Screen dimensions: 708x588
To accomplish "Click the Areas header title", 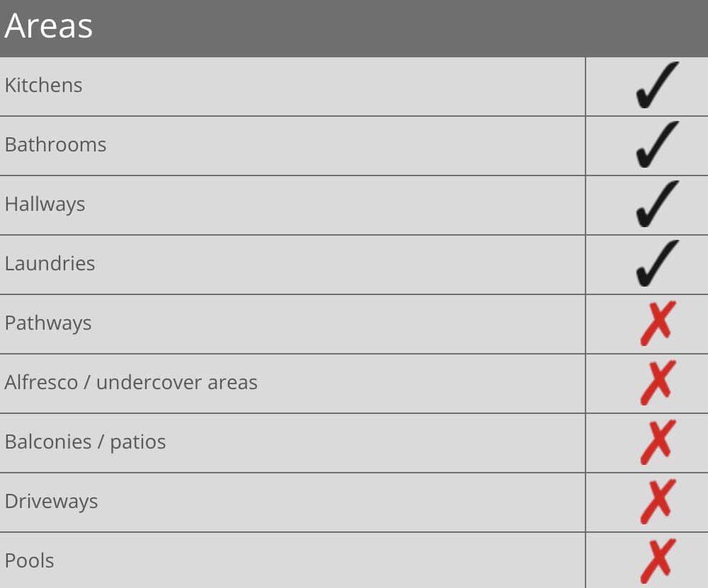I will coord(49,27).
